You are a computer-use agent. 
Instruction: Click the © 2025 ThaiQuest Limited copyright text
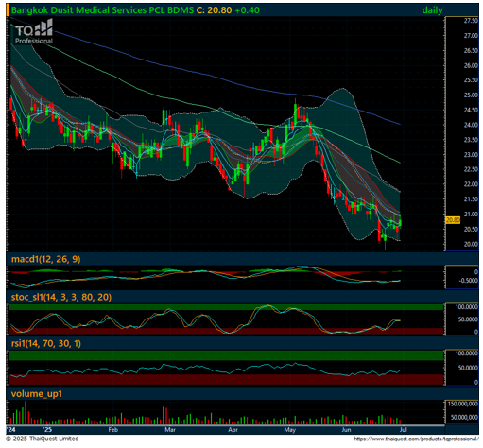tap(43, 439)
